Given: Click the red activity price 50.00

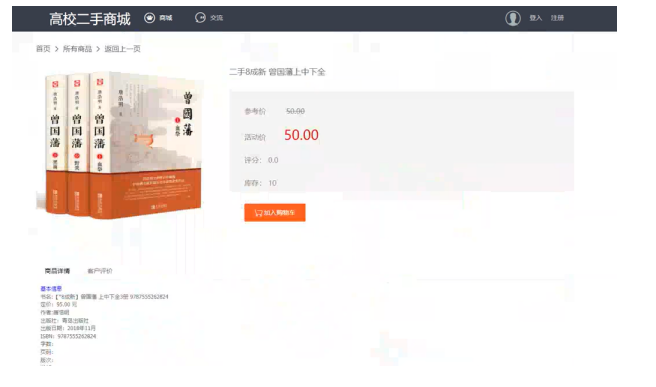Looking at the screenshot, I should point(301,135).
